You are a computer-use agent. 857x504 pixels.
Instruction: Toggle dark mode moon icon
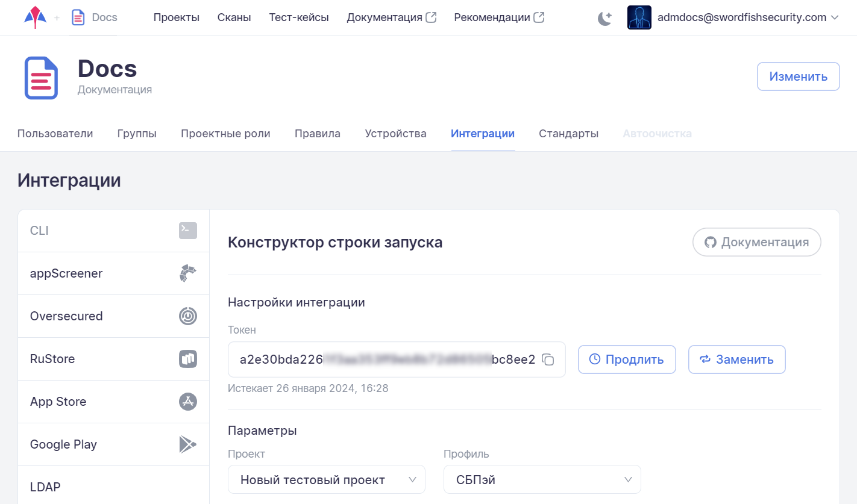click(x=604, y=18)
